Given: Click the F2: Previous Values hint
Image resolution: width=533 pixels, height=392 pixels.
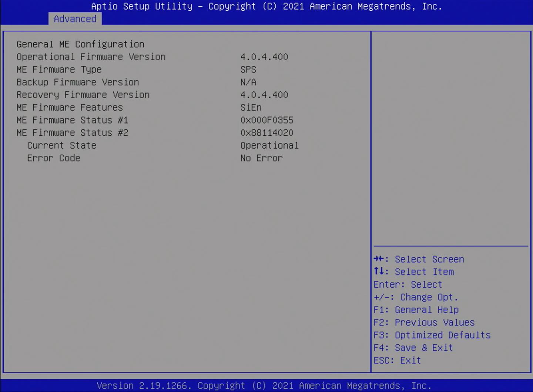Looking at the screenshot, I should click(x=424, y=322).
